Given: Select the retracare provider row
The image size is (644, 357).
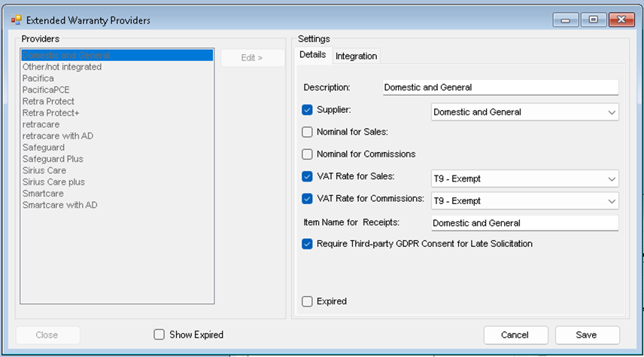Looking at the screenshot, I should tap(117, 124).
